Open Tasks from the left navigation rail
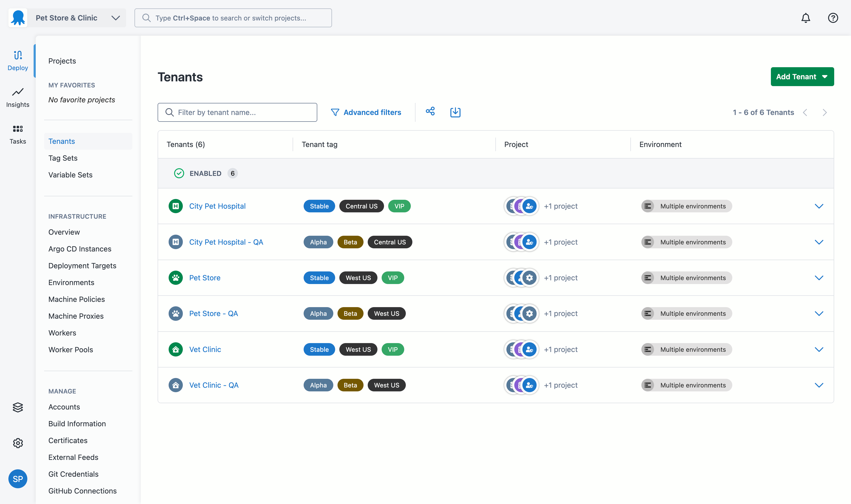Image resolution: width=851 pixels, height=504 pixels. pos(18,134)
